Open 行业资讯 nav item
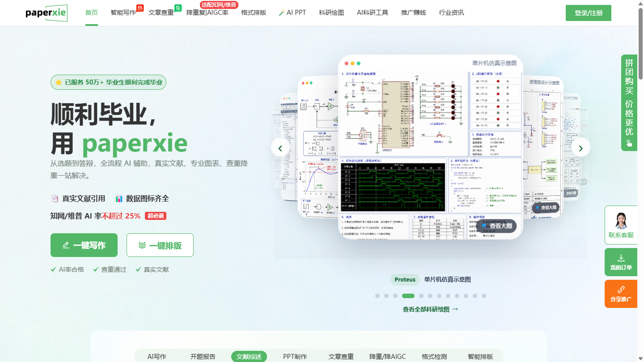Image resolution: width=644 pixels, height=362 pixels. coord(452,13)
